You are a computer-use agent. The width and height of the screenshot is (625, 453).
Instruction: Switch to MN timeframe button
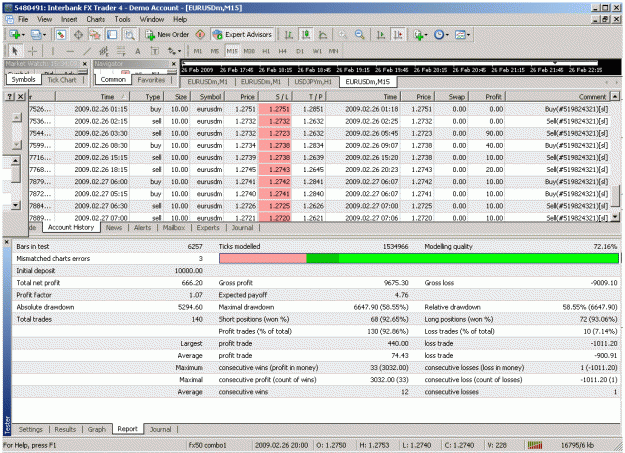334,51
